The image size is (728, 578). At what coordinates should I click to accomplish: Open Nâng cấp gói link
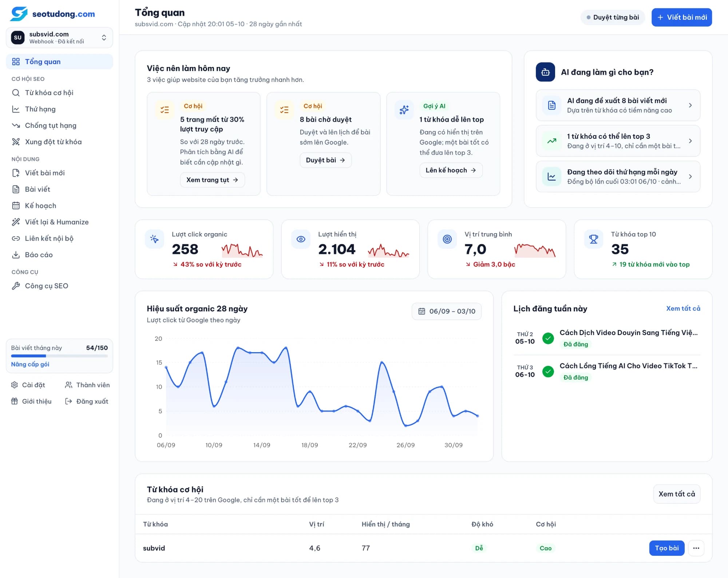30,364
